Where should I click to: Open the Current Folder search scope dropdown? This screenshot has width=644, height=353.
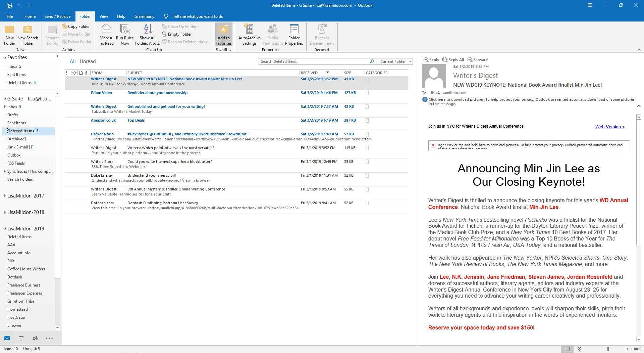click(x=395, y=61)
